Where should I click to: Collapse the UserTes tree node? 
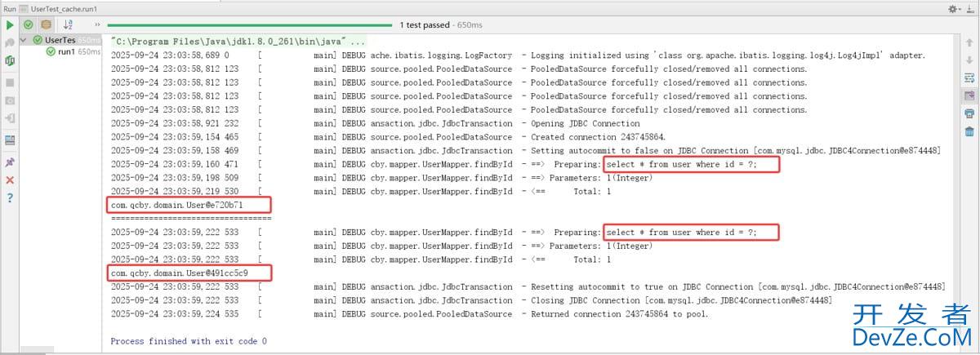pos(24,40)
